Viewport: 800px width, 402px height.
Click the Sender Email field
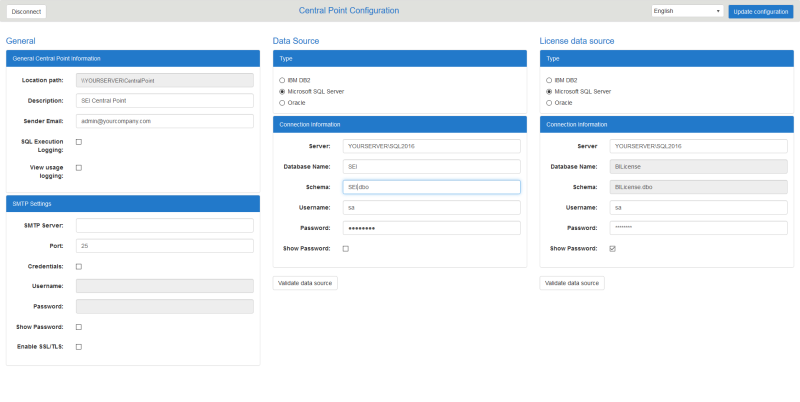164,121
